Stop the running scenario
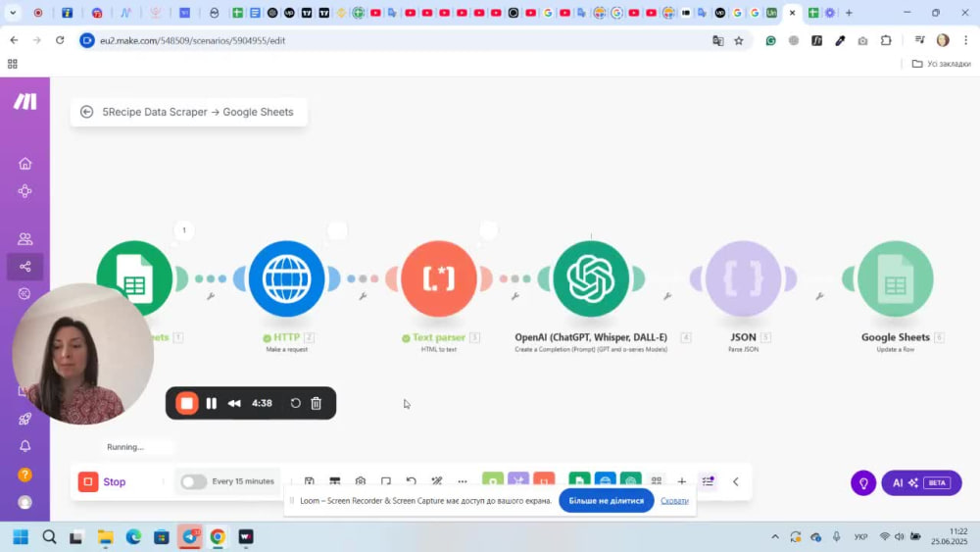 [103, 482]
